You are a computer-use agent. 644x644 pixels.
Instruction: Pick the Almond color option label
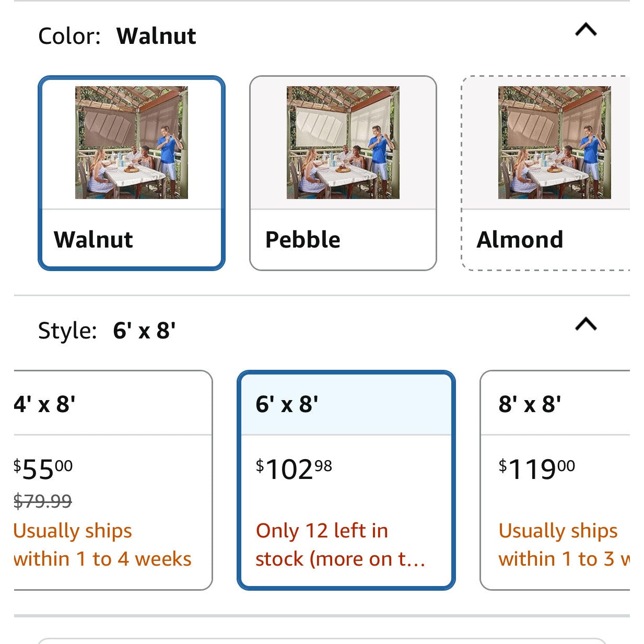pos(520,240)
